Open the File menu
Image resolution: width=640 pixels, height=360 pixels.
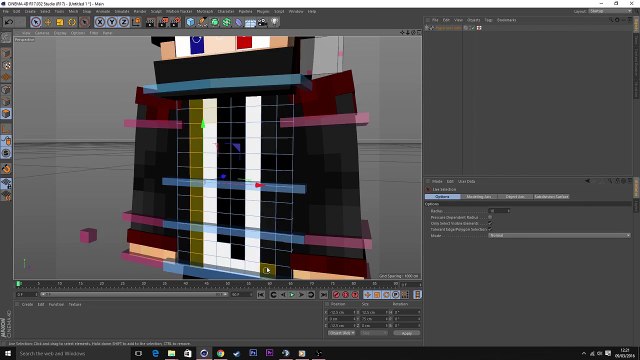tap(6, 11)
